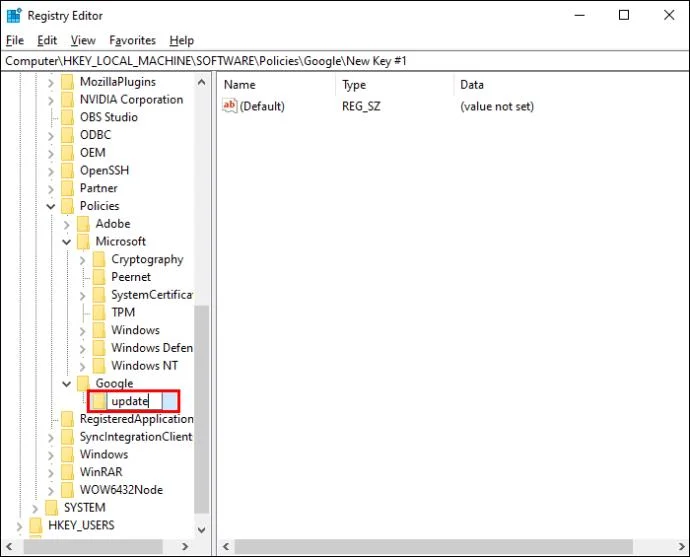Collapse the Policies key
The width and height of the screenshot is (690, 557).
51,206
